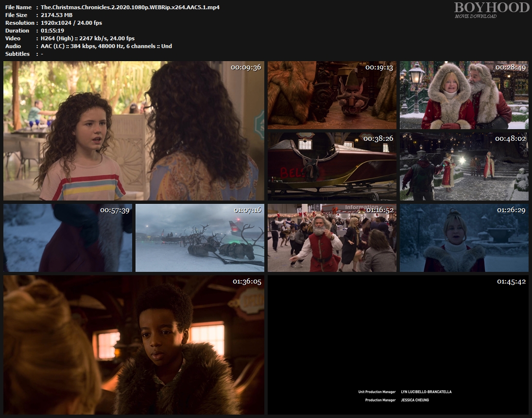Click the 2174.53 MB file size value
The width and height of the screenshot is (532, 418).
tap(56, 15)
